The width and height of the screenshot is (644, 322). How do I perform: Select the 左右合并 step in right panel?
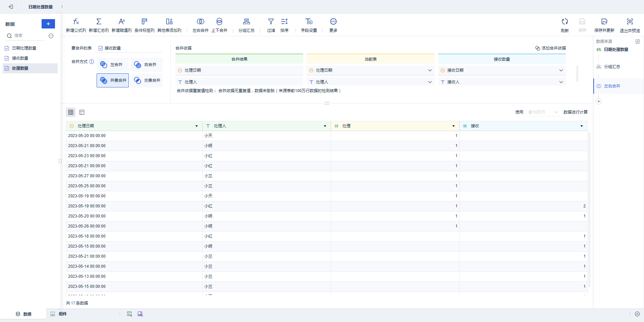click(x=619, y=86)
